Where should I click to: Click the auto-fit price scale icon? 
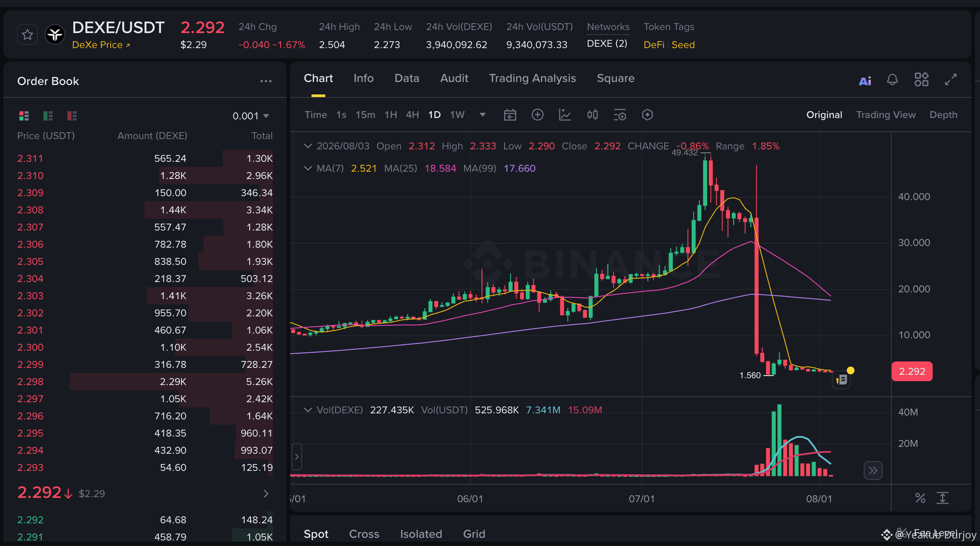(942, 498)
